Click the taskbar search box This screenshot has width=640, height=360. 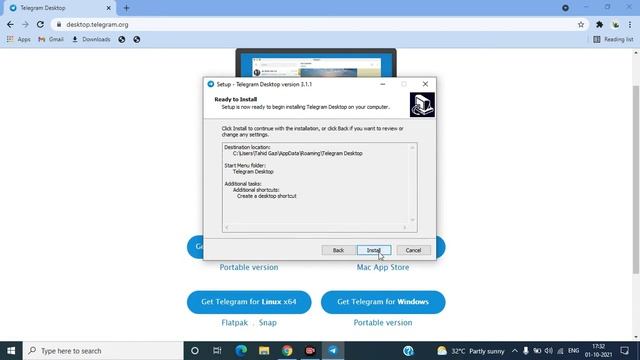click(x=103, y=351)
